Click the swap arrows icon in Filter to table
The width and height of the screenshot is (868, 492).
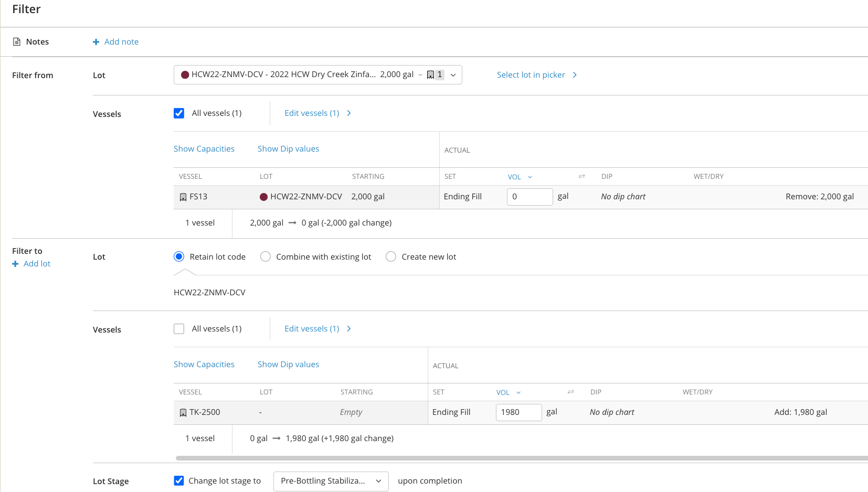point(570,392)
